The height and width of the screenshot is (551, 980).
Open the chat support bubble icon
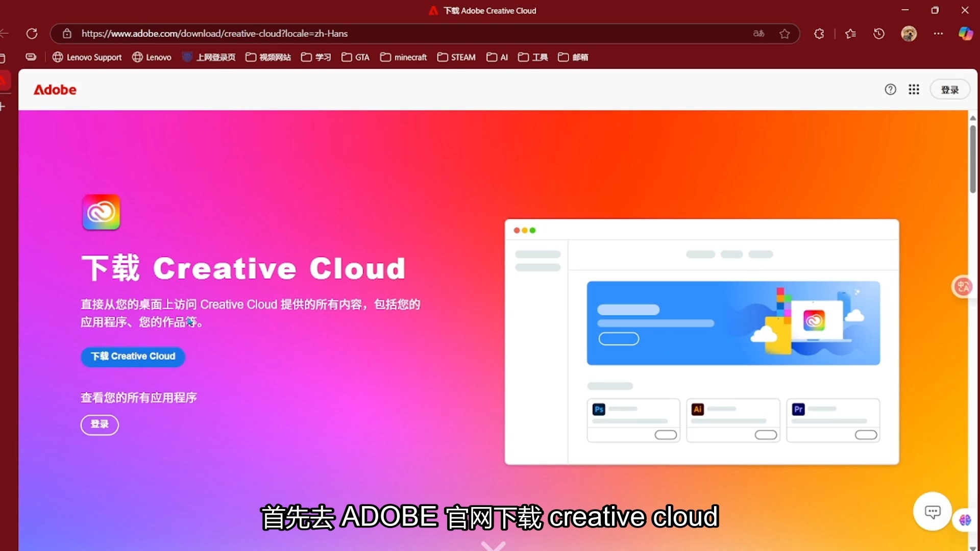[933, 512]
